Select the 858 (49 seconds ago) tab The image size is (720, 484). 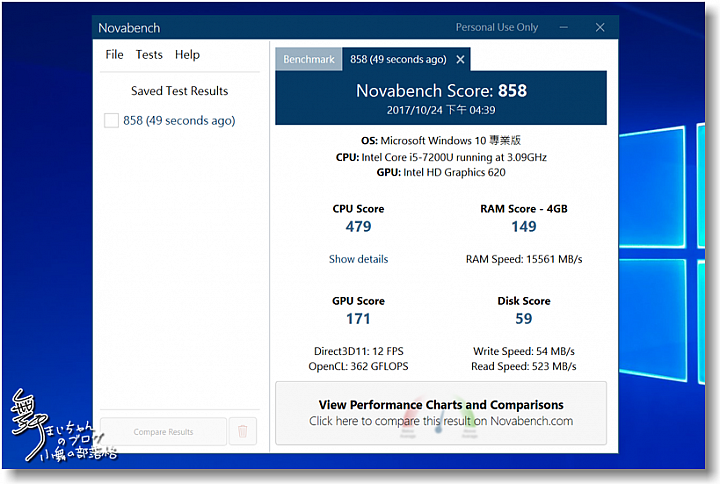pos(398,59)
